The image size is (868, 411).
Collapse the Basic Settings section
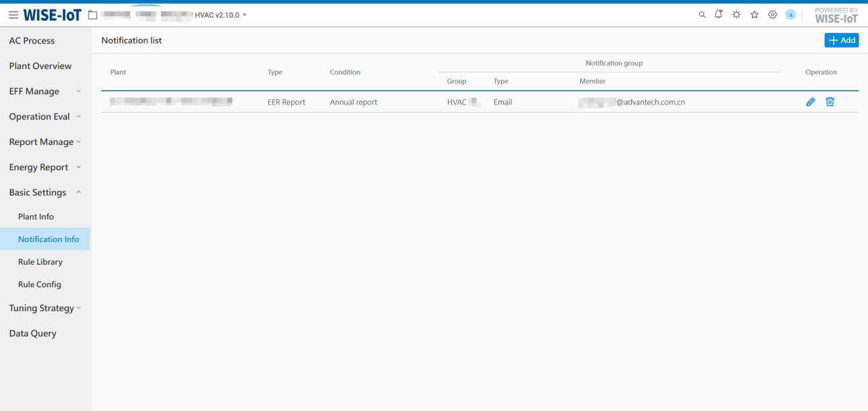[x=45, y=192]
